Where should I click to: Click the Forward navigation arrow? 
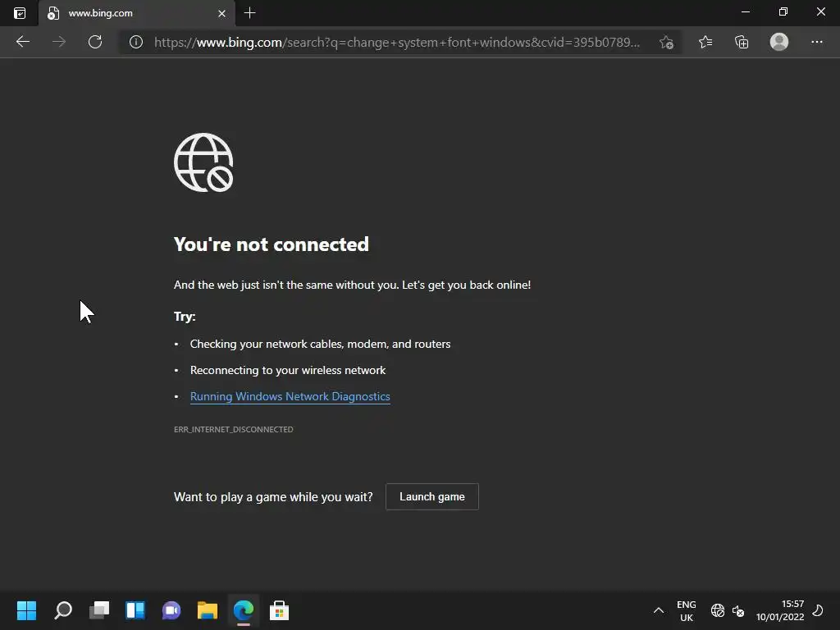click(59, 42)
